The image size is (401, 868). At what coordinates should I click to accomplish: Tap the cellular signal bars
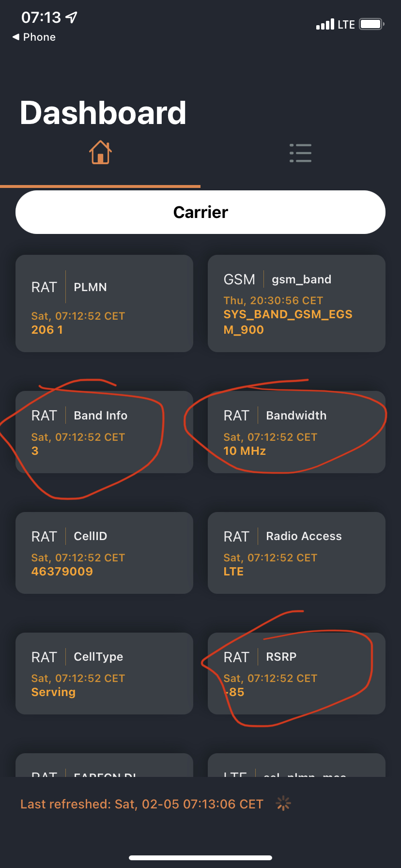point(325,24)
